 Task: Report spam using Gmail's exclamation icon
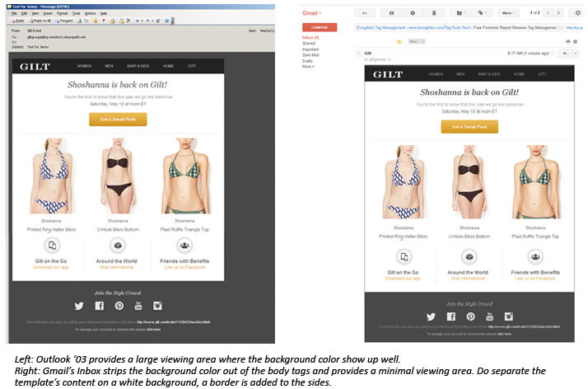pos(411,13)
